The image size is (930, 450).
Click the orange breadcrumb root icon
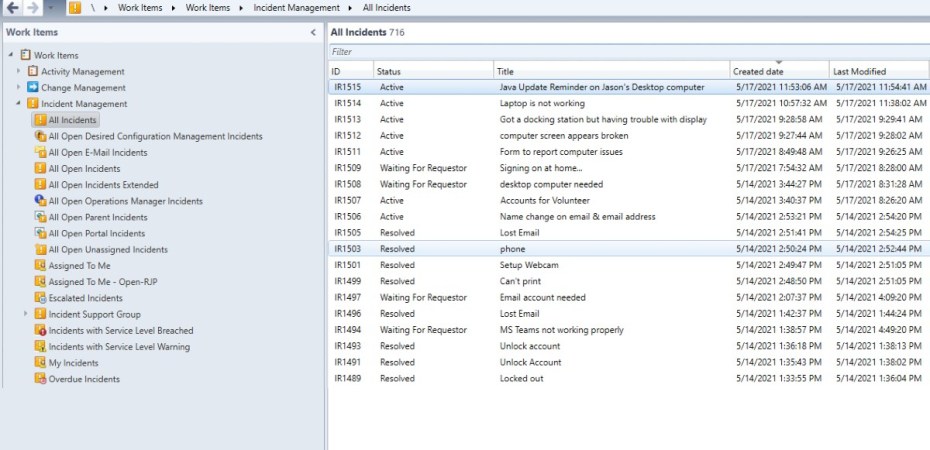click(x=75, y=8)
